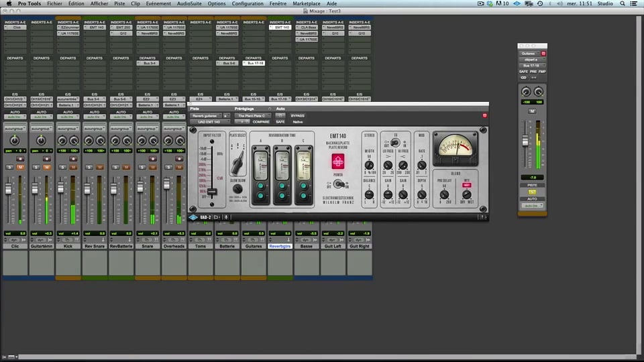Open Spotlight search in menu bar
This screenshot has width=644, height=362.
tap(623, 3)
